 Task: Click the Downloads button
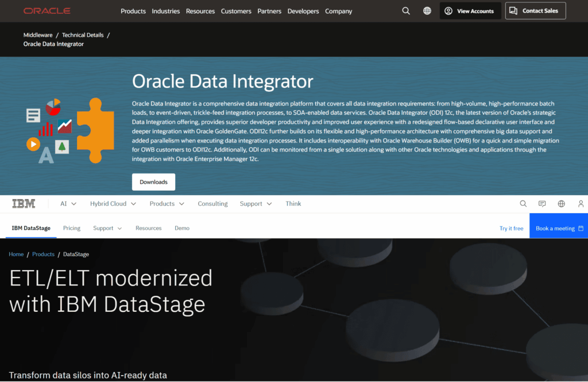tap(153, 181)
